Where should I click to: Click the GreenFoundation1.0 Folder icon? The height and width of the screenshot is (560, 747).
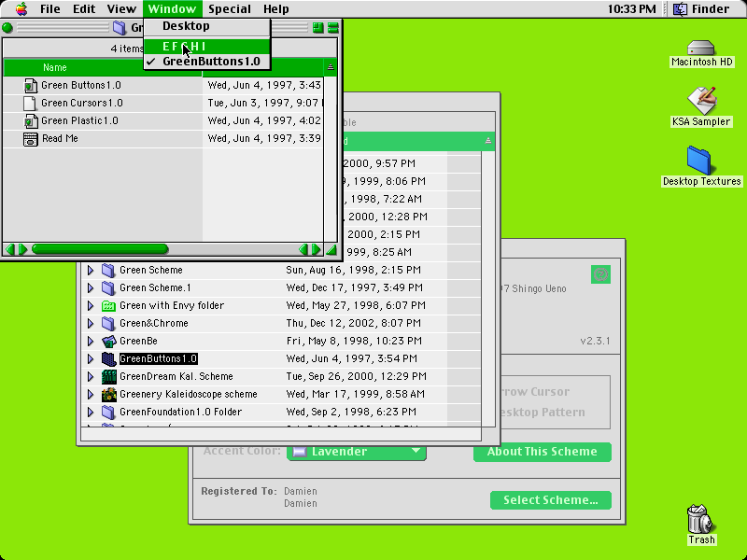tap(108, 412)
